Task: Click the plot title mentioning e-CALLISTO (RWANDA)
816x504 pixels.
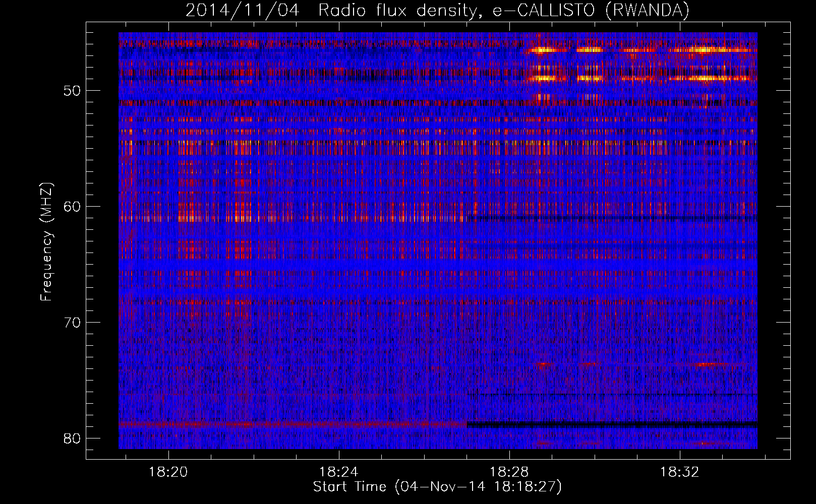Action: tap(437, 10)
